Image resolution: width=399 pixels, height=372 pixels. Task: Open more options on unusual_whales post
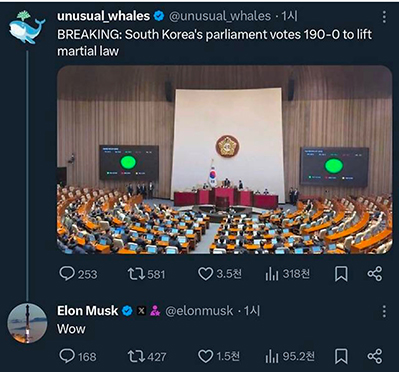tap(384, 16)
